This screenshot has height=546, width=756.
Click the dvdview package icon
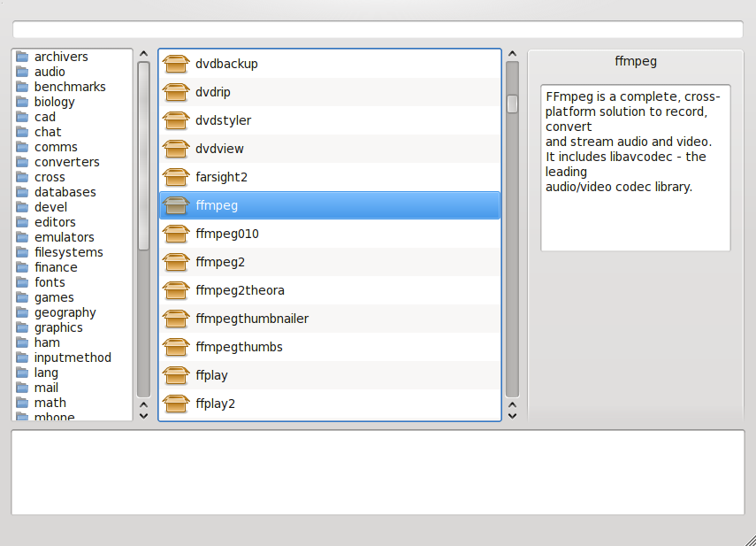click(175, 149)
